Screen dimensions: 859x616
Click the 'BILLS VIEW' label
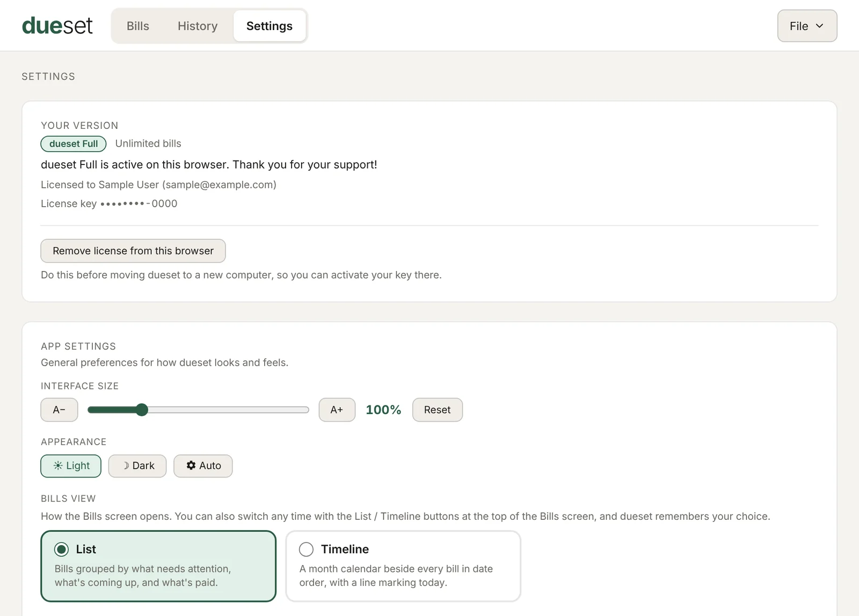click(x=68, y=498)
